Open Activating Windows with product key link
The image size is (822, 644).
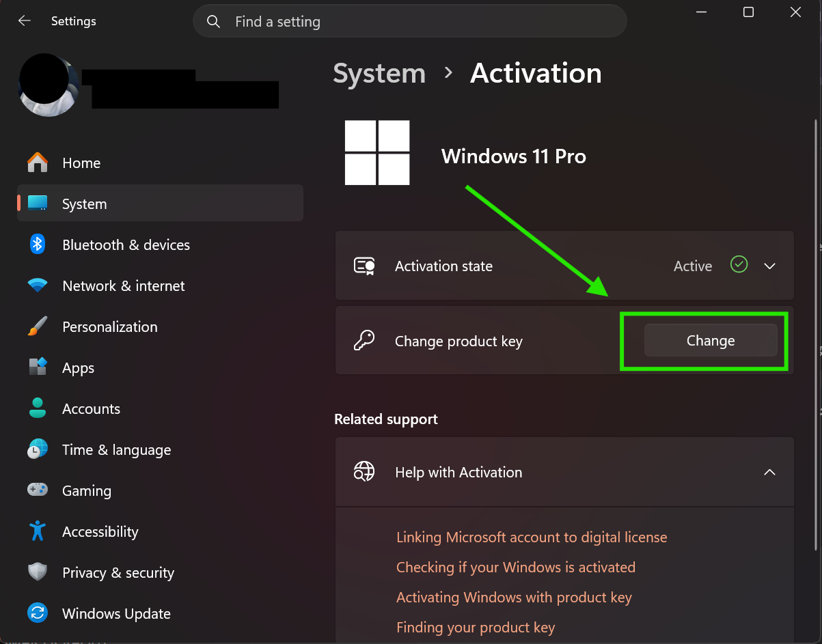click(514, 598)
